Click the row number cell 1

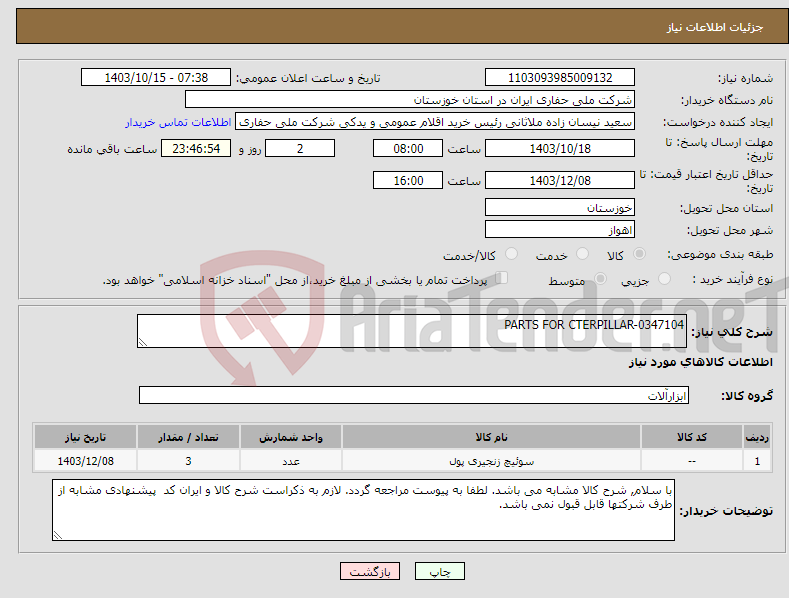click(757, 461)
